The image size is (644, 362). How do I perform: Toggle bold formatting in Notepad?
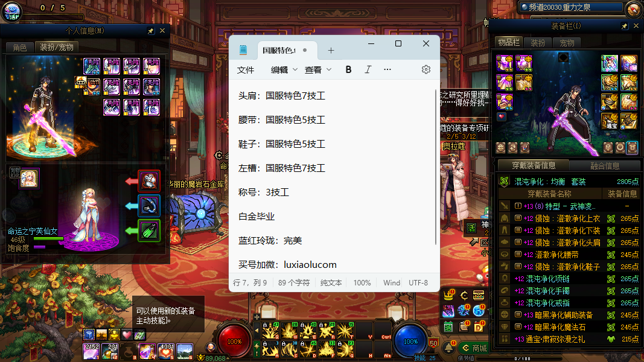click(348, 69)
